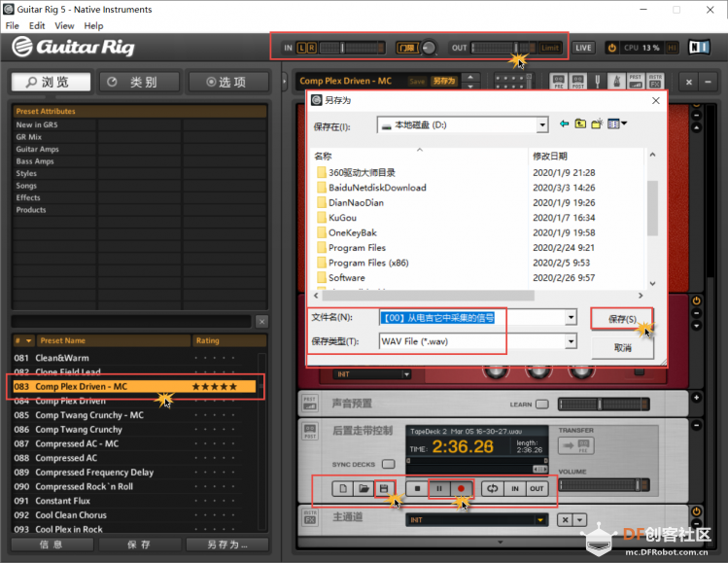The width and height of the screenshot is (728, 563).
Task: Click 取消 to cancel save dialog
Action: (x=622, y=347)
